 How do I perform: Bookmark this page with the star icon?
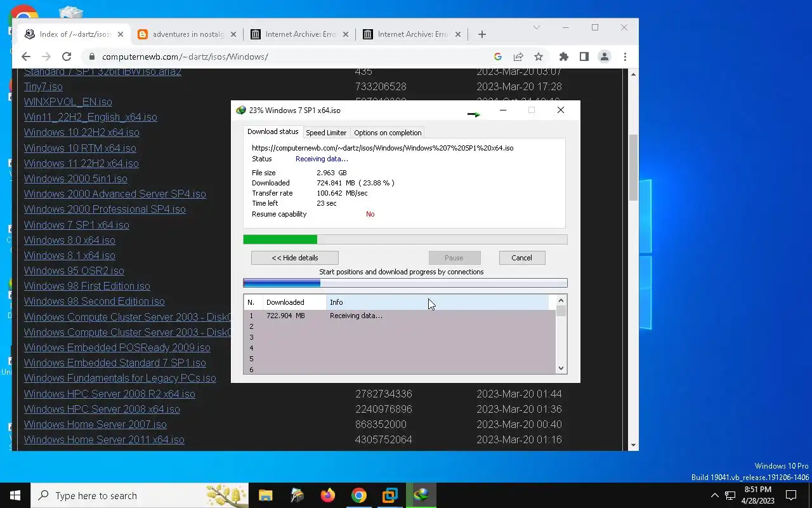click(539, 57)
